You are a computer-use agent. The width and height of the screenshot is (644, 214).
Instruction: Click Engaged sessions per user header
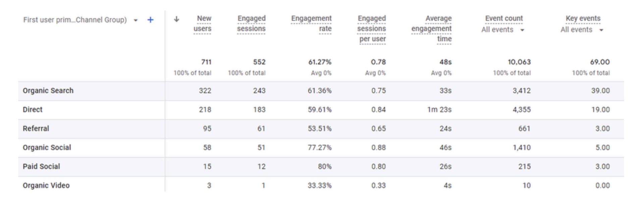coord(372,29)
